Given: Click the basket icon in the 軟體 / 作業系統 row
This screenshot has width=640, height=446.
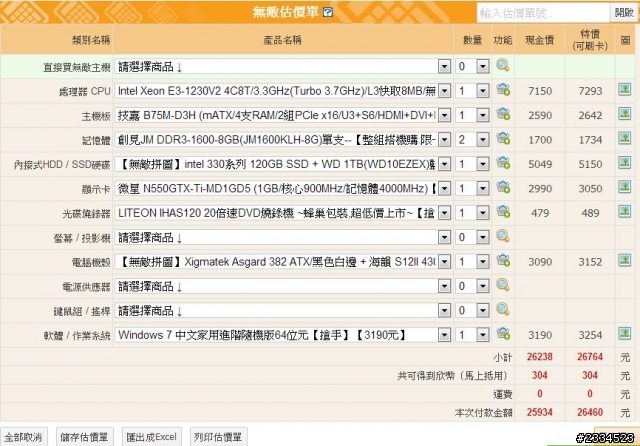Looking at the screenshot, I should tap(503, 334).
